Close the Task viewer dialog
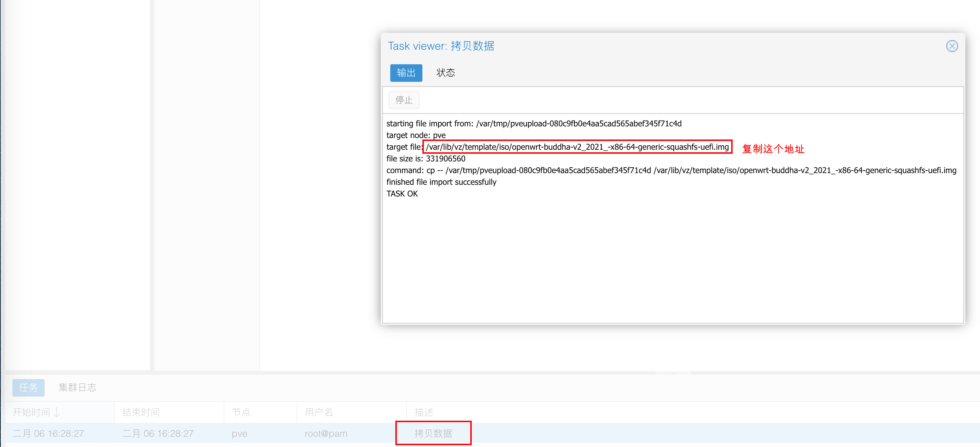This screenshot has width=980, height=447. pyautogui.click(x=951, y=46)
